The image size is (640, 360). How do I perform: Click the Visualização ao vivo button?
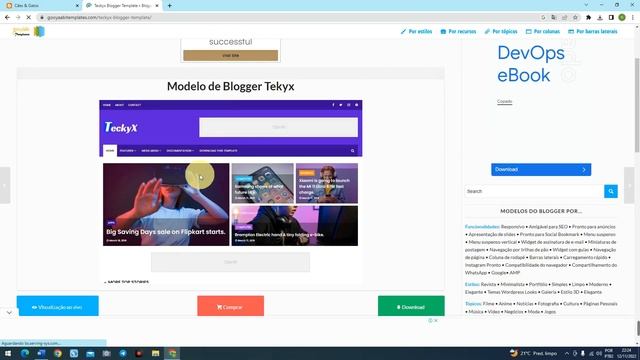58,307
